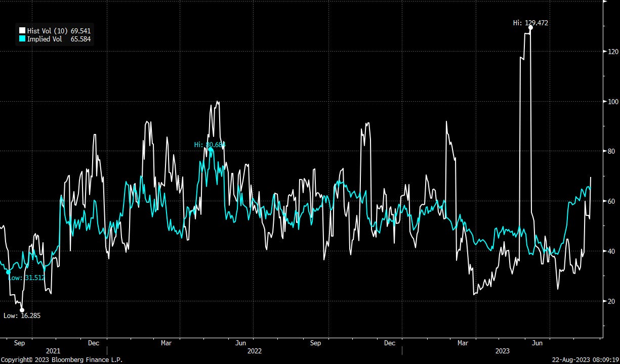Click the 'Hi: 129.472' annotation label

click(531, 23)
